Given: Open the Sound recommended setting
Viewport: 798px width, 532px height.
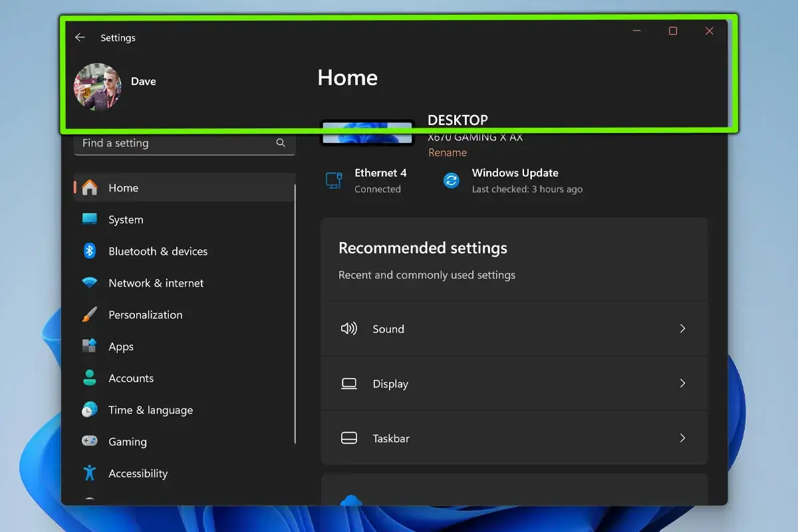Looking at the screenshot, I should coord(514,329).
